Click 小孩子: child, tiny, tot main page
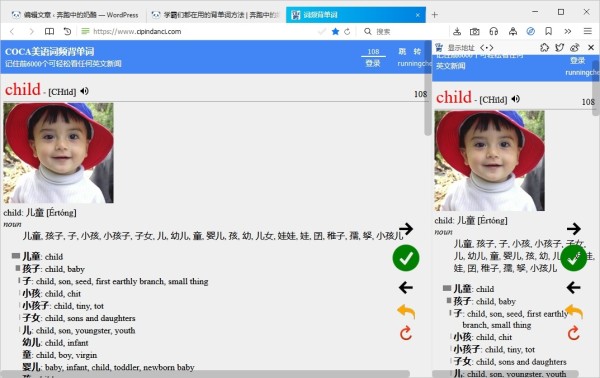600x378 pixels. click(x=63, y=306)
